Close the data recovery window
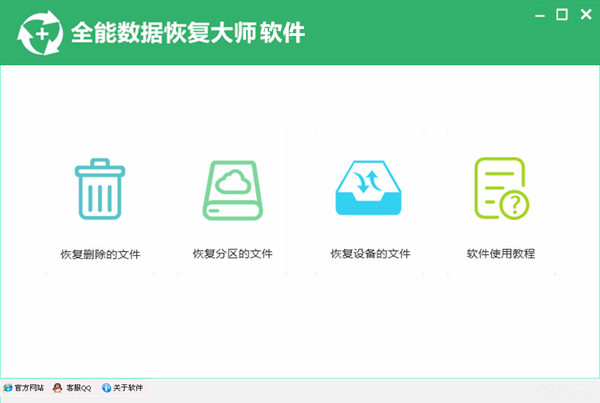The height and width of the screenshot is (403, 600). [586, 14]
